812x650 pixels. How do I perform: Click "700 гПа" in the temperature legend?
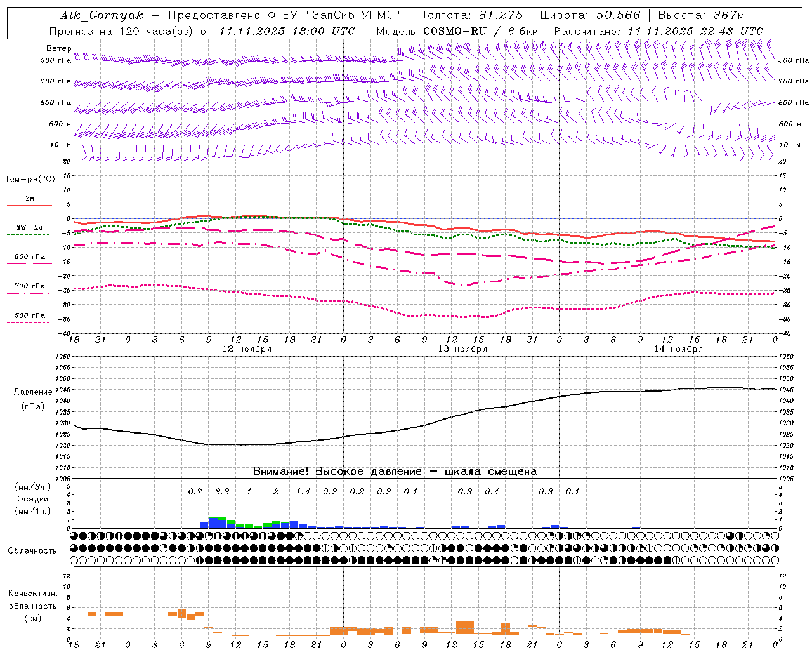[30, 286]
